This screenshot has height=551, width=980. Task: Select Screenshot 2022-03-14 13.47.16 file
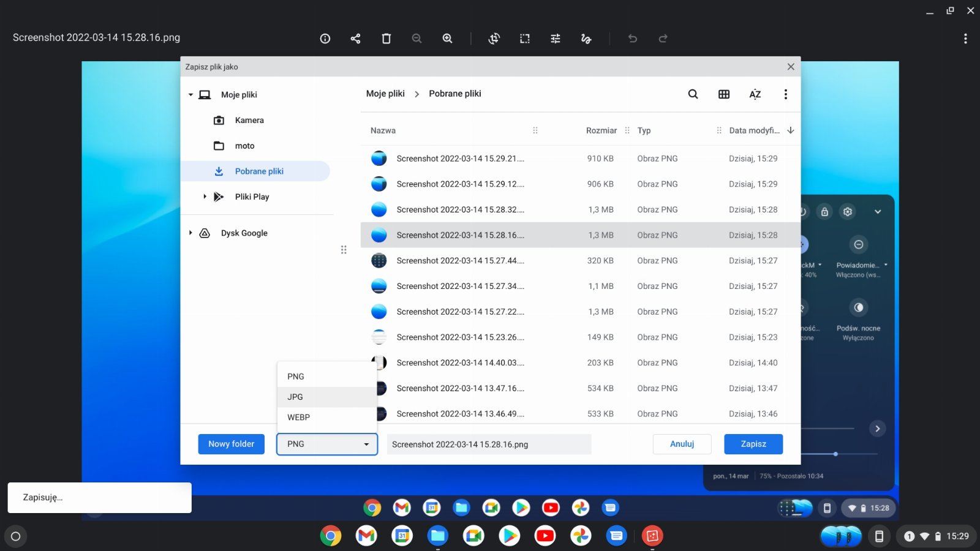(580, 388)
